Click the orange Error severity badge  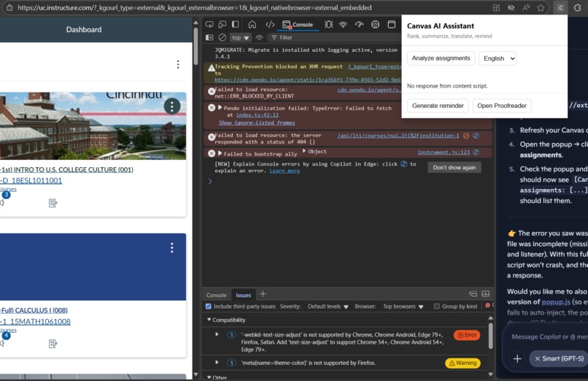[x=466, y=335]
